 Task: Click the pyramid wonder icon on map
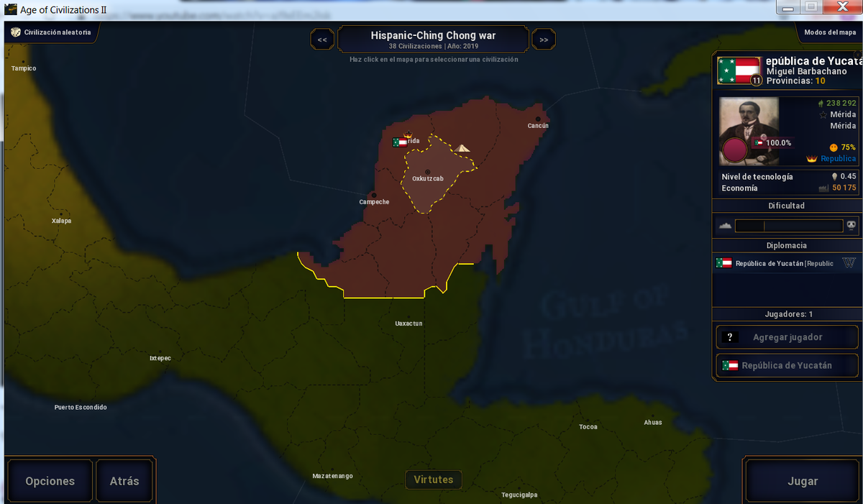tap(462, 148)
